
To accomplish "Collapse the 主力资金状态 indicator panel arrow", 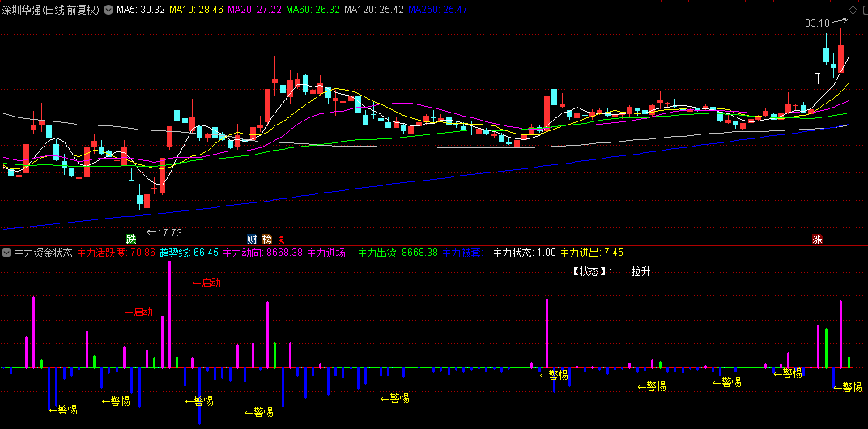I will coord(6,253).
